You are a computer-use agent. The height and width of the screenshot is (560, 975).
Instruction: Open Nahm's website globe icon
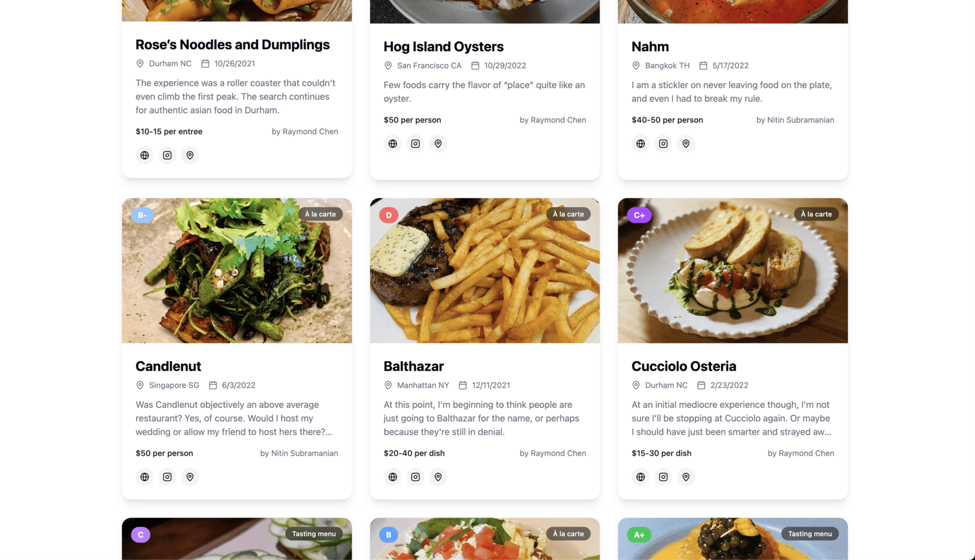coord(640,143)
